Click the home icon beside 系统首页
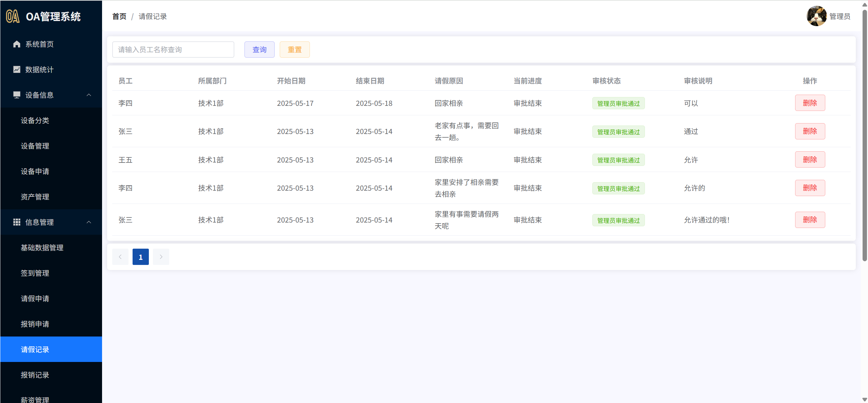The width and height of the screenshot is (868, 403). pyautogui.click(x=17, y=44)
